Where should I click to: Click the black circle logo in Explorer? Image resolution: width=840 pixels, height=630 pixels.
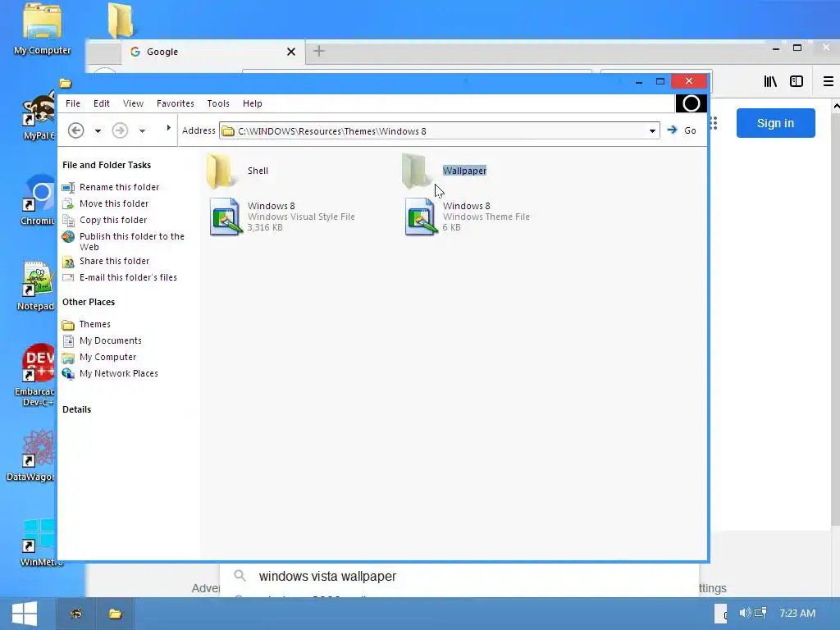coord(691,103)
